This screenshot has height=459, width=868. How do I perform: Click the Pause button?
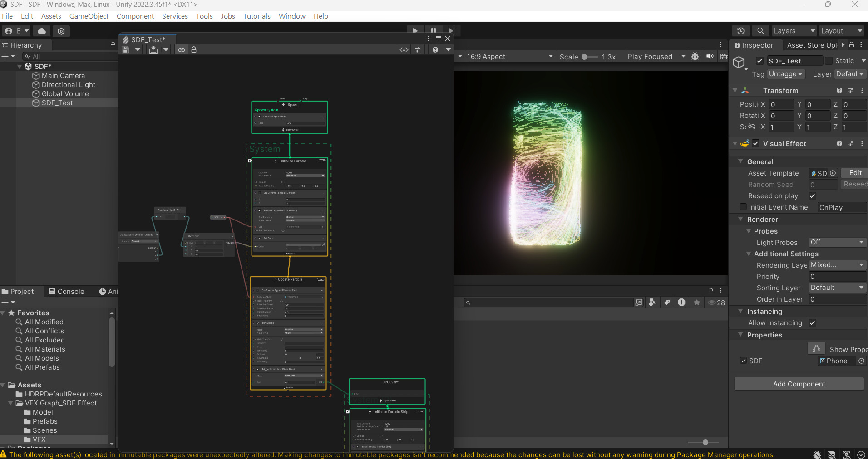(434, 31)
